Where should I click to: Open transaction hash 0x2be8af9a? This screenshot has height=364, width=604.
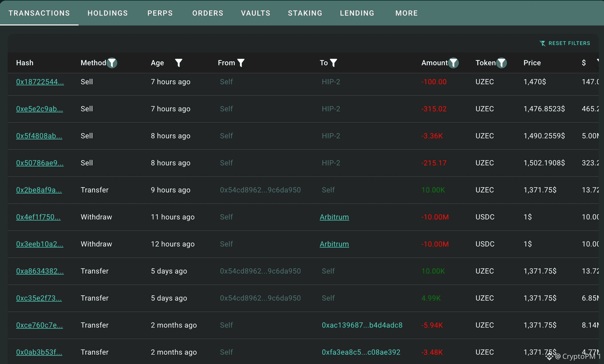click(x=39, y=190)
